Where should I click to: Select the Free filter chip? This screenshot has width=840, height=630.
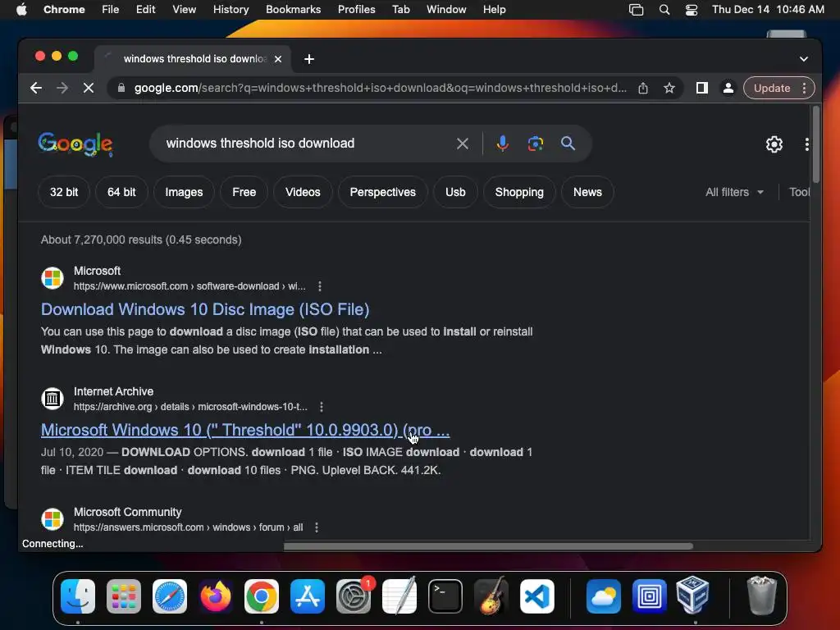click(x=244, y=192)
